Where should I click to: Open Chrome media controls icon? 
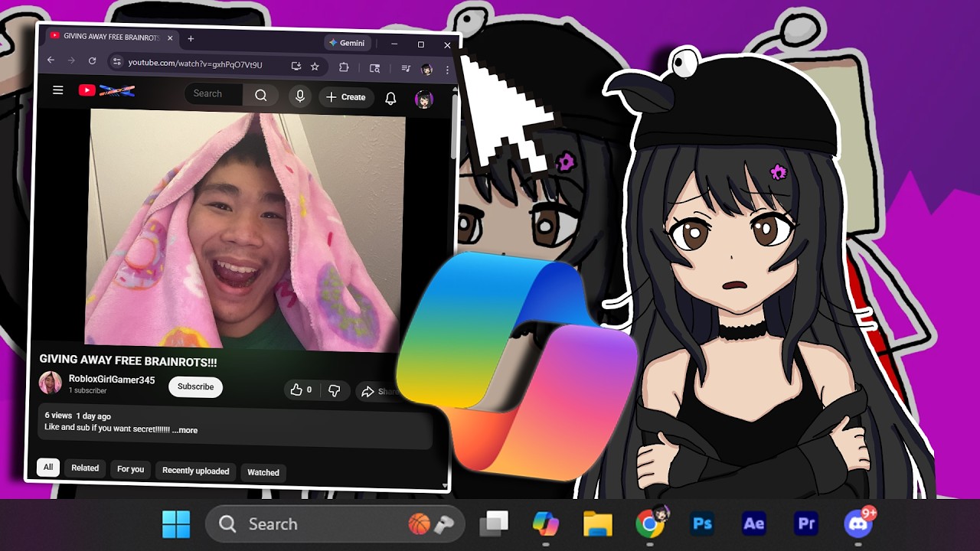coord(406,69)
